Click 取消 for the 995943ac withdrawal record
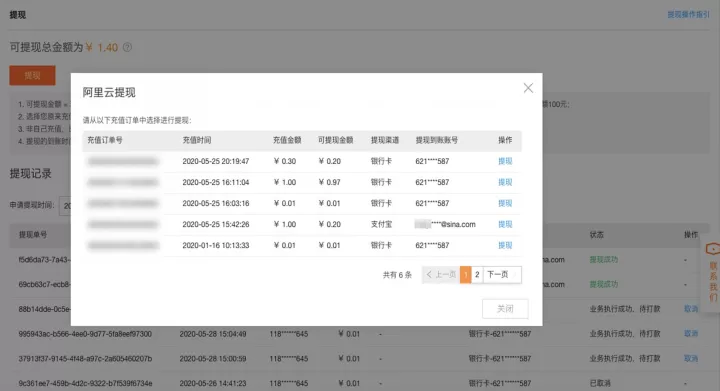720x391 pixels. 691,334
